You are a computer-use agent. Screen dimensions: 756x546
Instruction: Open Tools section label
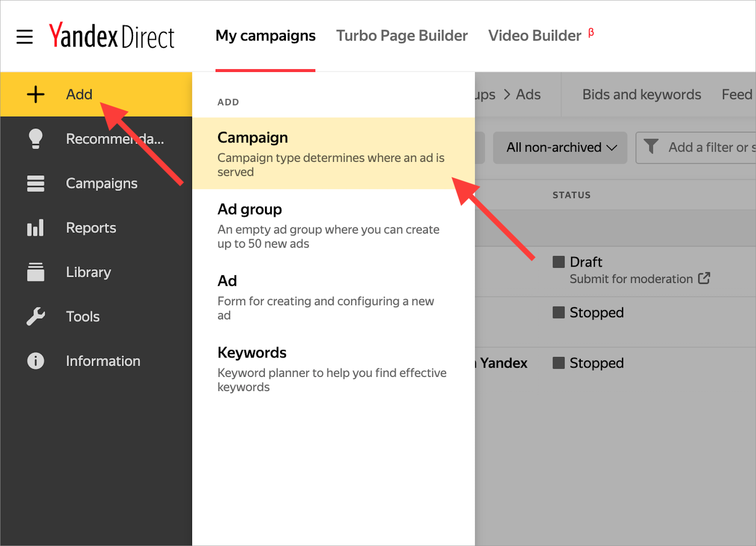(83, 317)
